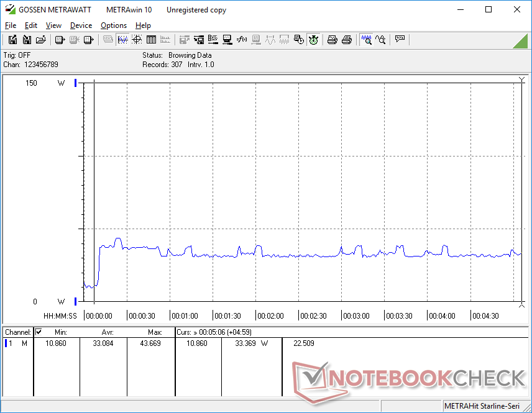532x413 pixels.
Task: Click the grayed-out instrument send icon
Action: [256, 40]
